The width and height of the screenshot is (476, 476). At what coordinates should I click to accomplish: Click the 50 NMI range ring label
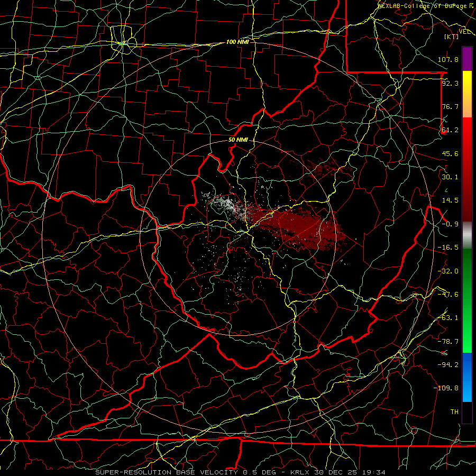[x=238, y=140]
